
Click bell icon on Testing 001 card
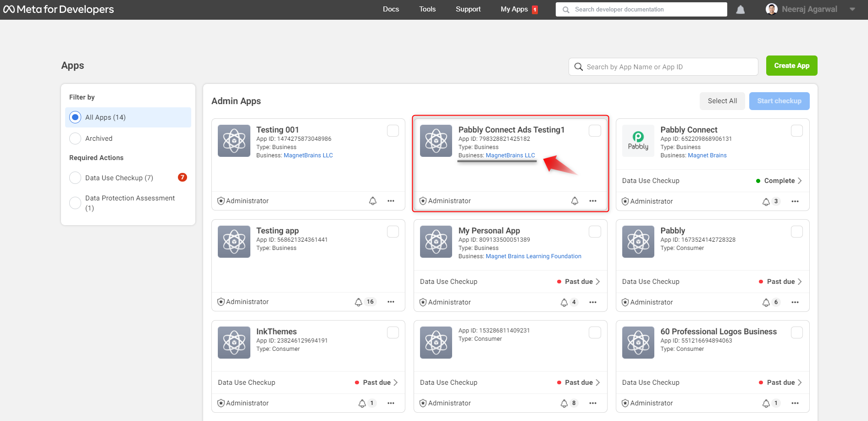click(x=373, y=201)
